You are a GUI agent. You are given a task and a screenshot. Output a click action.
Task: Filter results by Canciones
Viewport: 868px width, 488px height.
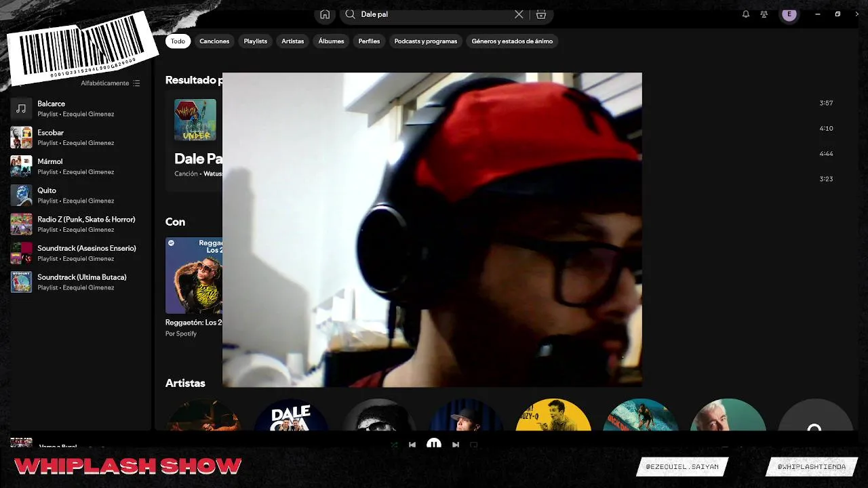214,41
